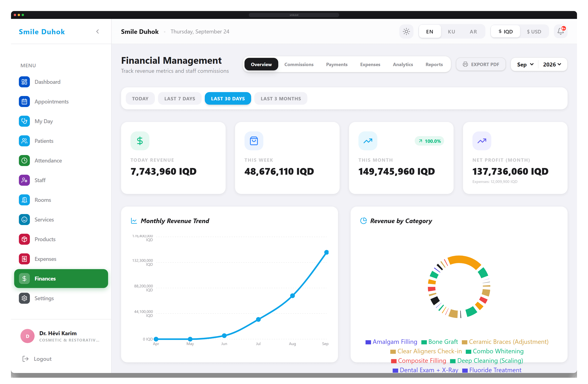588x384 pixels.
Task: Collapse the sidebar with chevron
Action: point(98,31)
